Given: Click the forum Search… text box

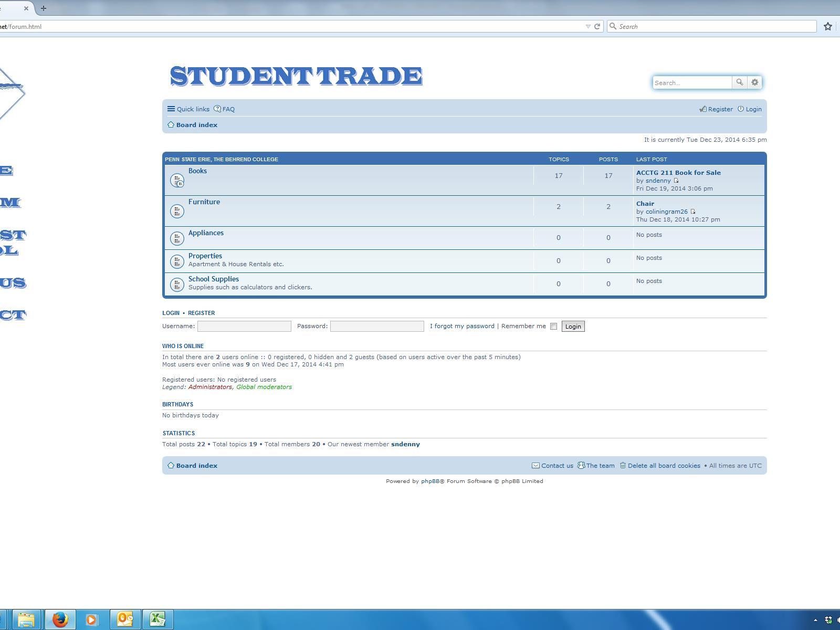Looking at the screenshot, I should coord(692,82).
